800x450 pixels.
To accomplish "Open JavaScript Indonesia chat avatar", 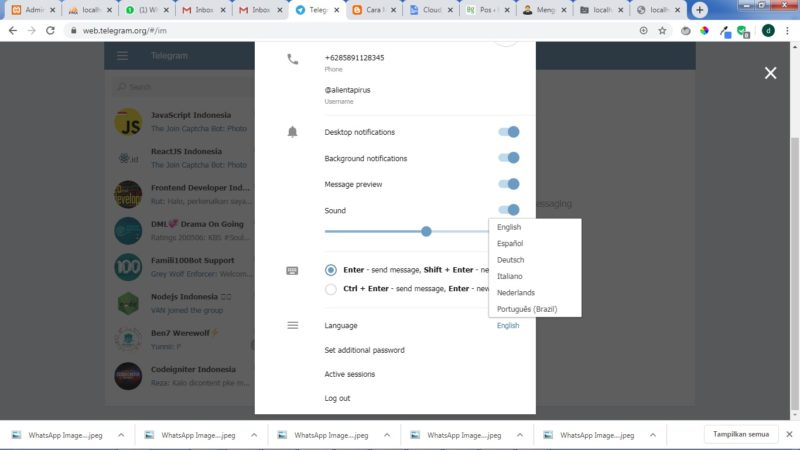I will (128, 122).
